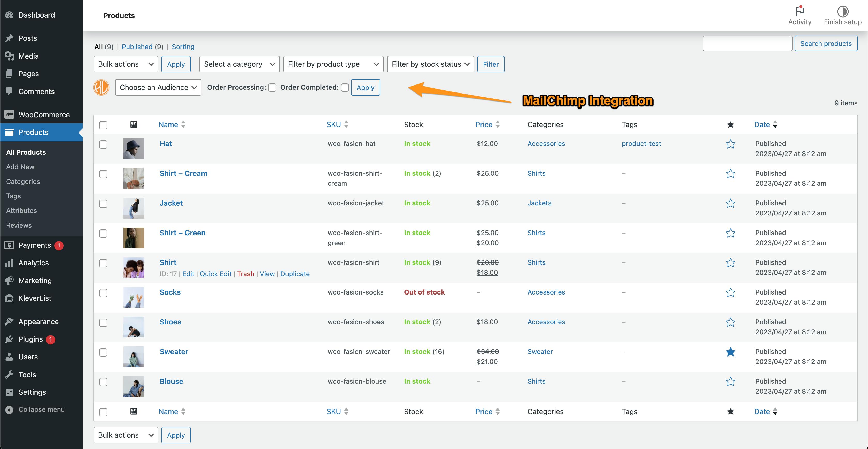Open the product-test tag link
This screenshot has height=449, width=868.
641,144
